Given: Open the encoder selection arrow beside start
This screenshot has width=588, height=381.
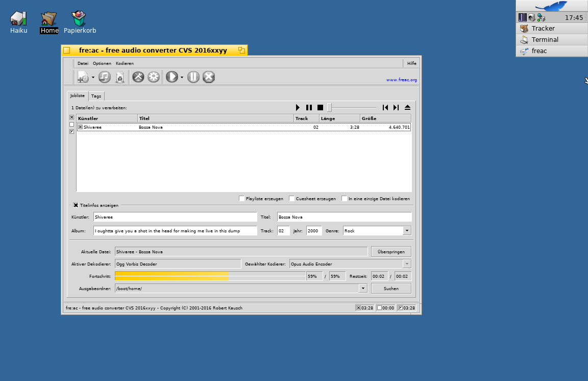Looking at the screenshot, I should tap(182, 77).
